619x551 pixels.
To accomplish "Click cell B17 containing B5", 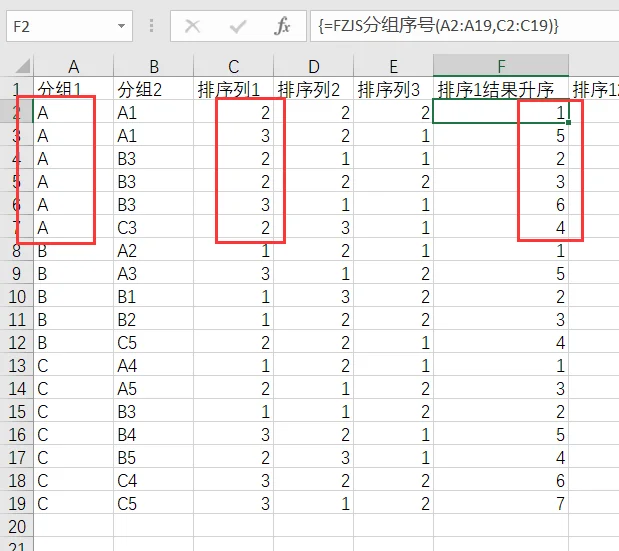I will (154, 457).
